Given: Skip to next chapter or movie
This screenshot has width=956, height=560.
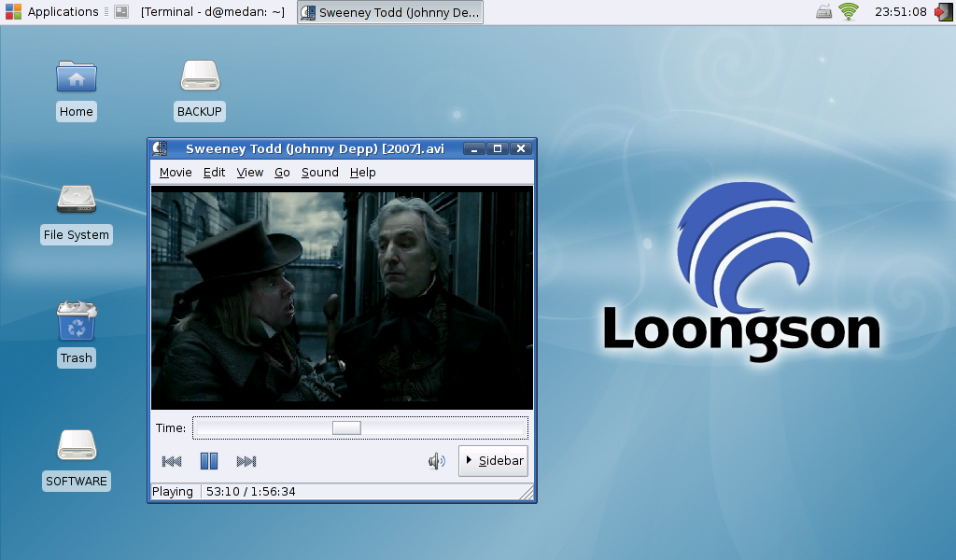Looking at the screenshot, I should 246,461.
